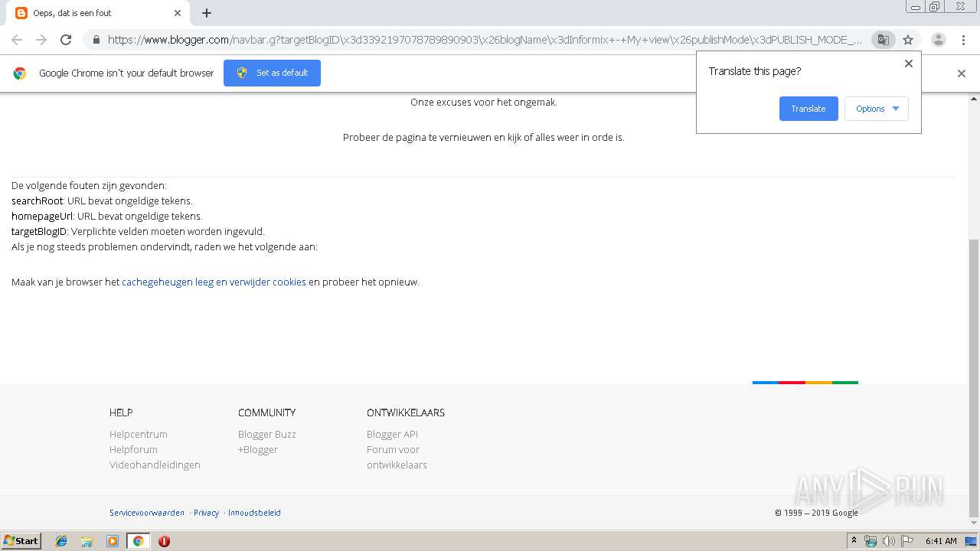This screenshot has height=551, width=980.
Task: Show hidden tray icons arrow
Action: pos(854,541)
